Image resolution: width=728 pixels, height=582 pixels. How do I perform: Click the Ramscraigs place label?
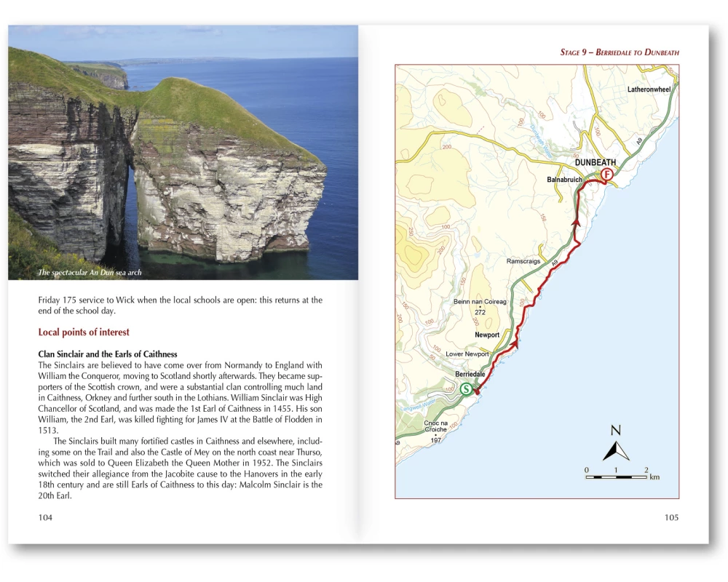(523, 261)
